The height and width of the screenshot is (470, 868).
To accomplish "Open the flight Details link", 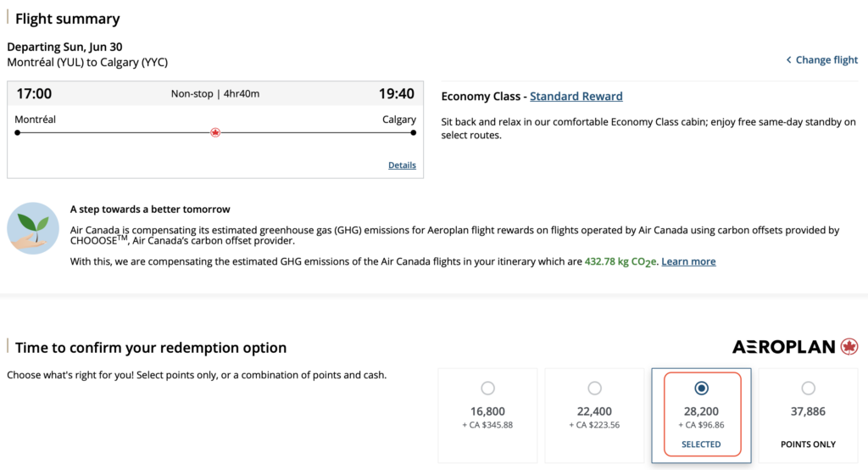I will click(x=402, y=165).
